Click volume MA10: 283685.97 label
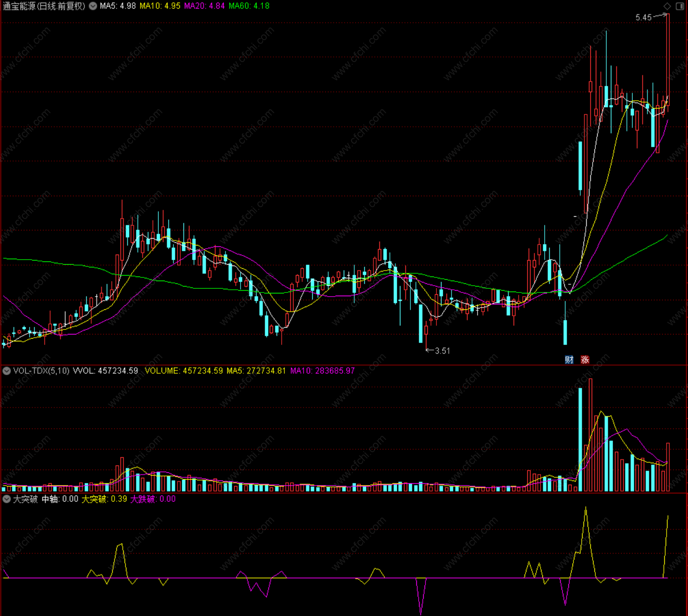Viewport: 688px width, 616px height. (x=322, y=371)
